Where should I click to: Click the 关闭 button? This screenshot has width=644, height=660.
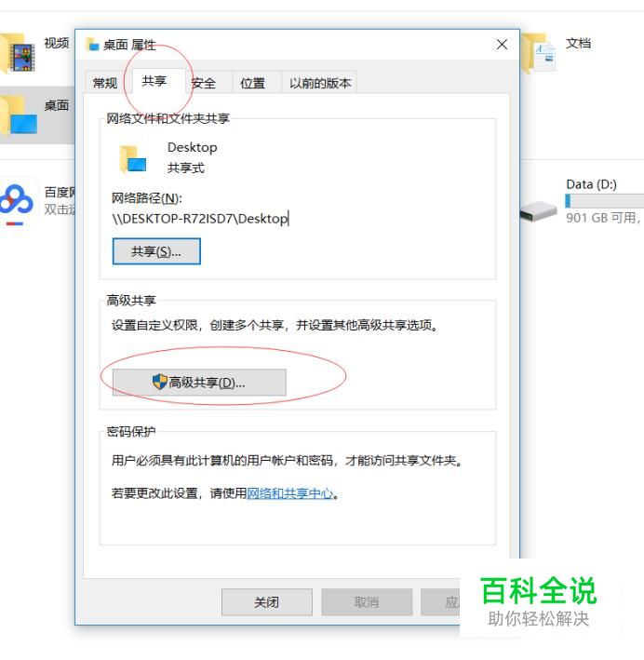click(x=267, y=602)
